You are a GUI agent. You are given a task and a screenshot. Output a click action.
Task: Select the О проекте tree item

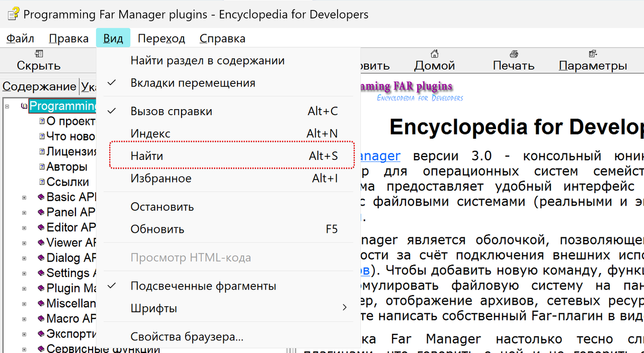tap(71, 121)
